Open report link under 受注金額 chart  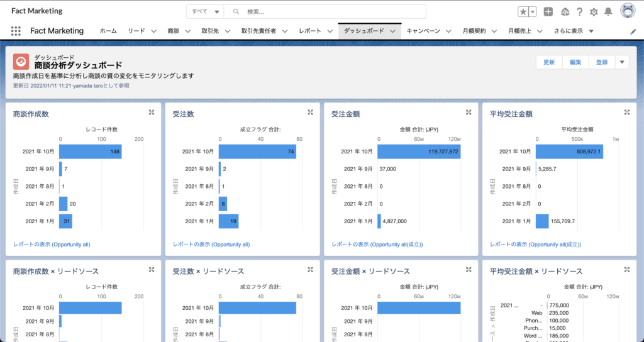(377, 245)
